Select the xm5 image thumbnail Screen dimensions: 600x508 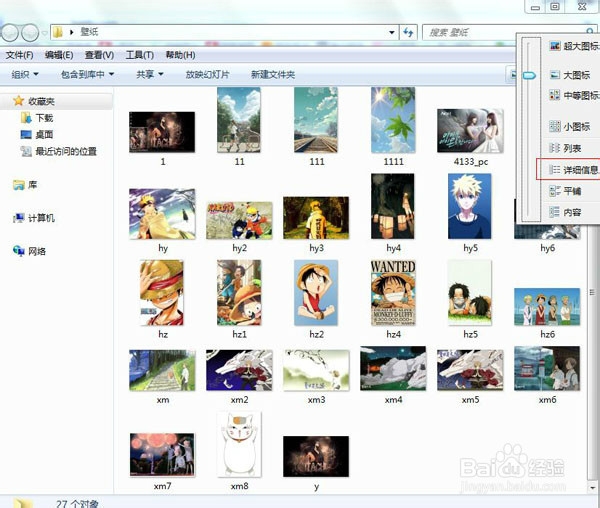[x=470, y=370]
